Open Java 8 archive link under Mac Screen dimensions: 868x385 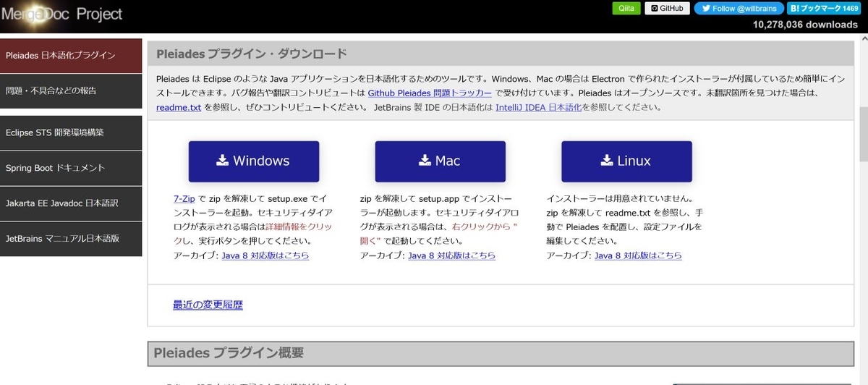(452, 255)
